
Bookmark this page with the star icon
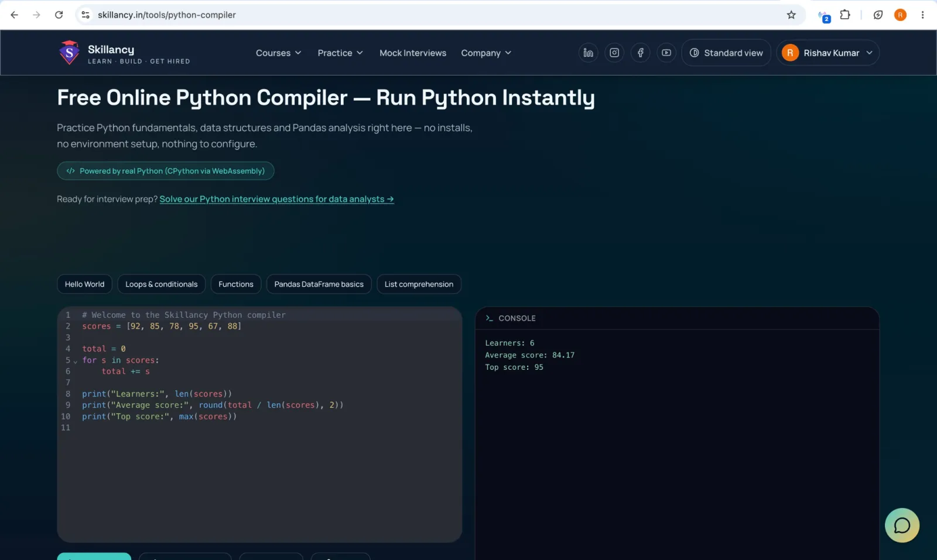pos(791,15)
